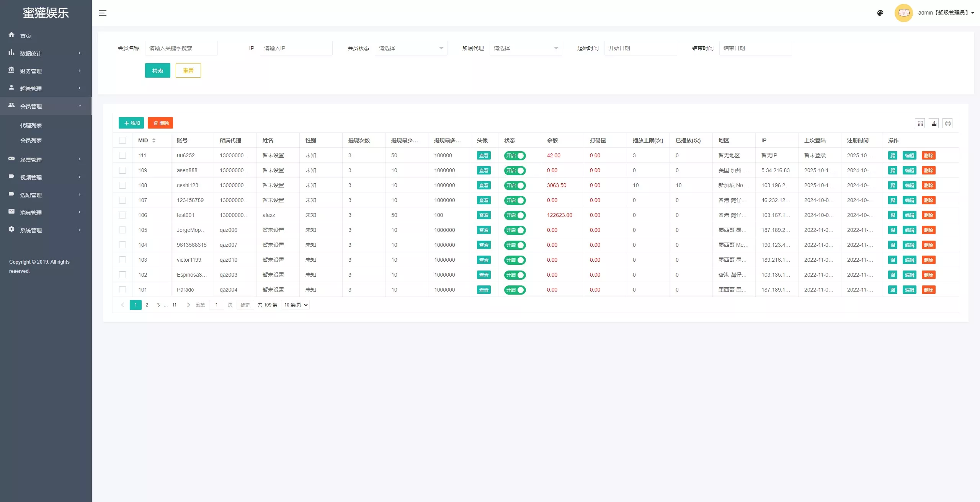The width and height of the screenshot is (980, 502).
Task: Open the 所属代理 dropdown
Action: point(526,48)
